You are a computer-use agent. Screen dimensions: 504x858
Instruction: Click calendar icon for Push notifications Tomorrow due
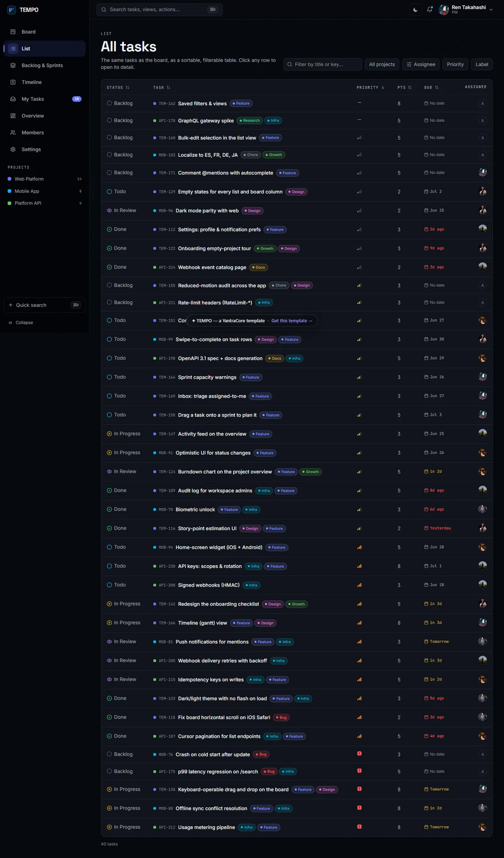(426, 642)
